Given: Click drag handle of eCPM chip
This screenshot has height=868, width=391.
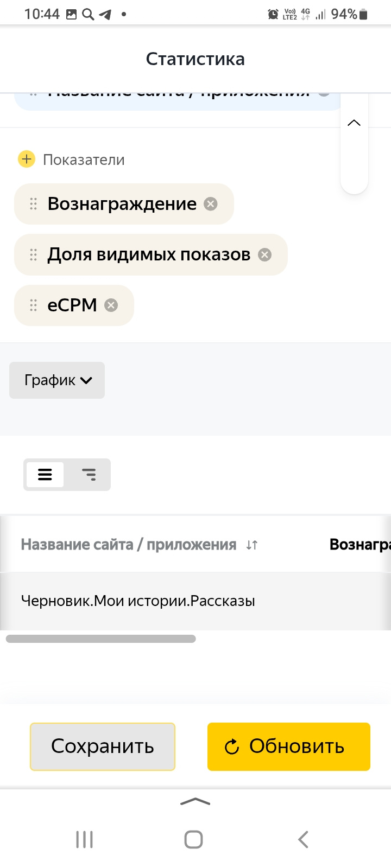Looking at the screenshot, I should point(33,305).
